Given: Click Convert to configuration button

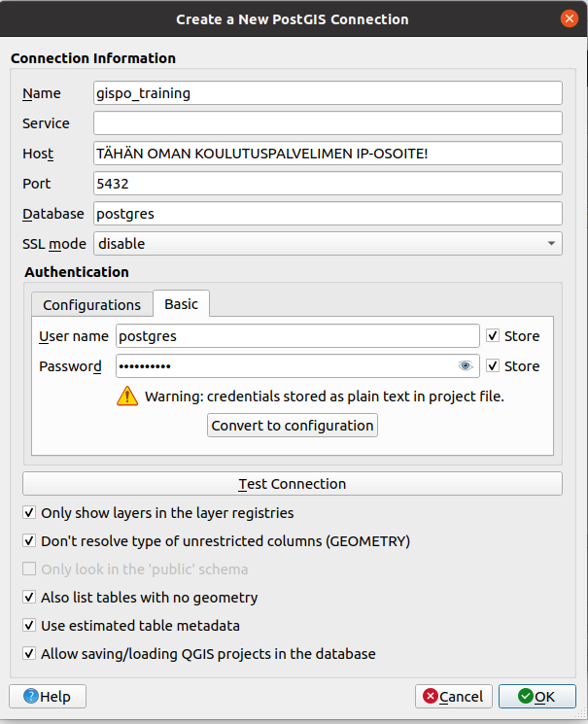Looking at the screenshot, I should pos(293,426).
